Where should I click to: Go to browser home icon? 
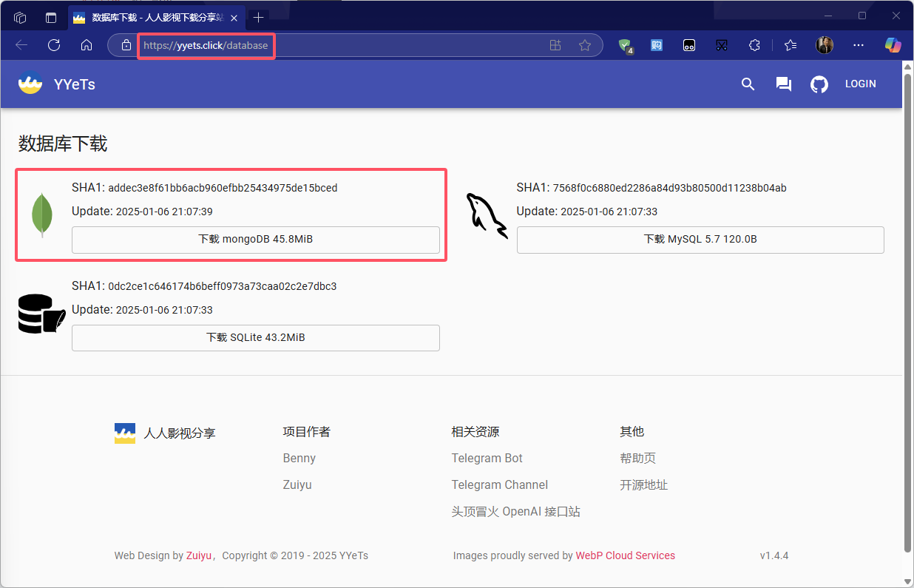tap(87, 45)
